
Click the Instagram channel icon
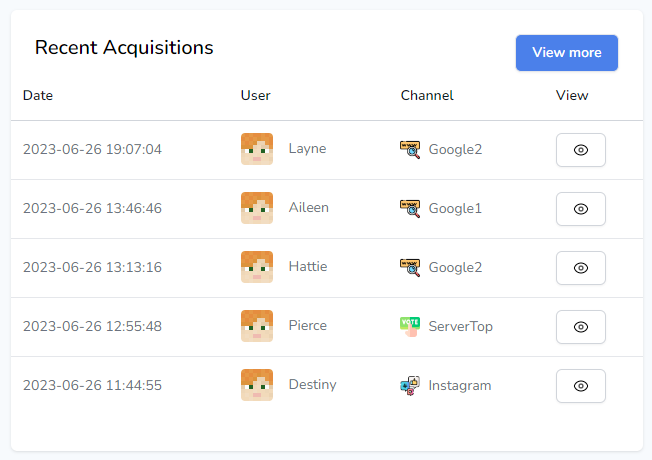(410, 386)
